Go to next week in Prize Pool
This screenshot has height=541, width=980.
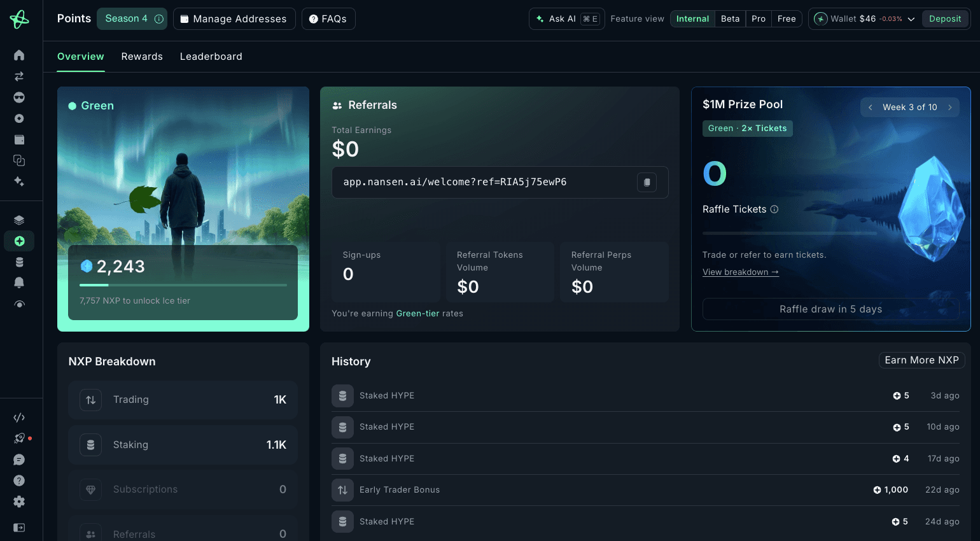(950, 108)
